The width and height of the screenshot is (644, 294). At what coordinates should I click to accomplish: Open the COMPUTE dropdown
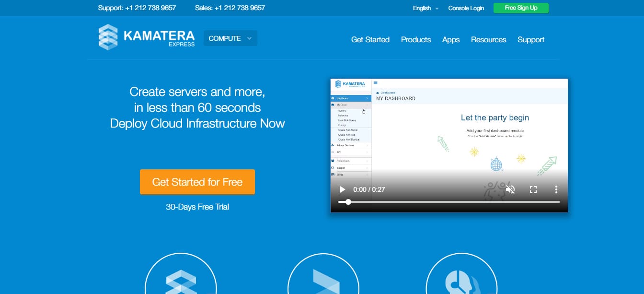pos(230,38)
